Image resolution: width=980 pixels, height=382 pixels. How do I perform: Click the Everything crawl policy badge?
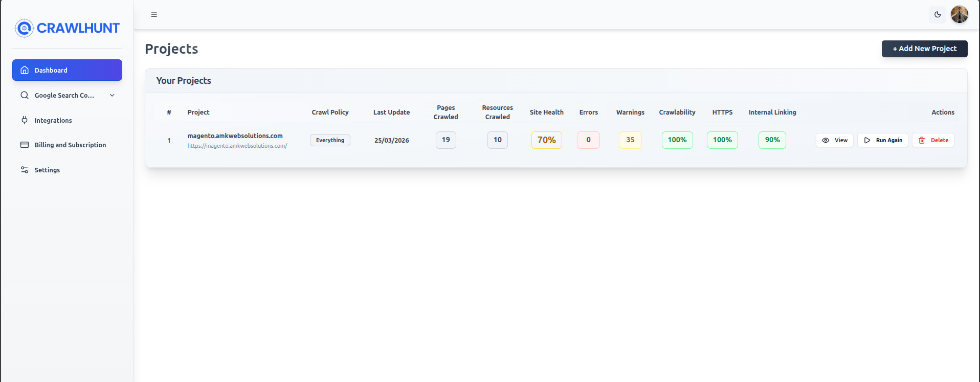coord(330,140)
